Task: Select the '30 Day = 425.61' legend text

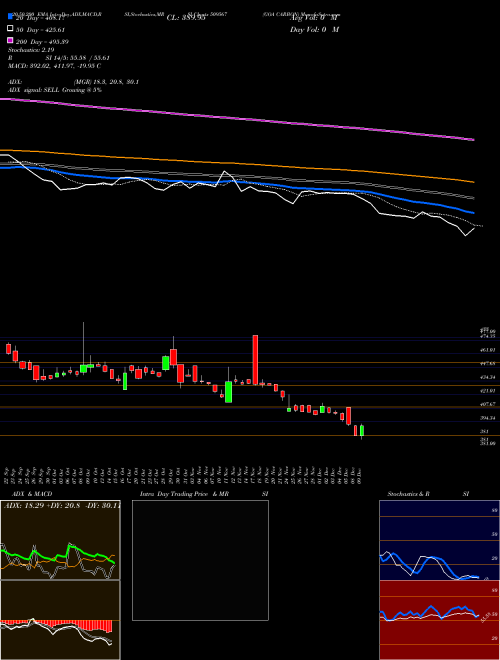Action: pos(40,30)
